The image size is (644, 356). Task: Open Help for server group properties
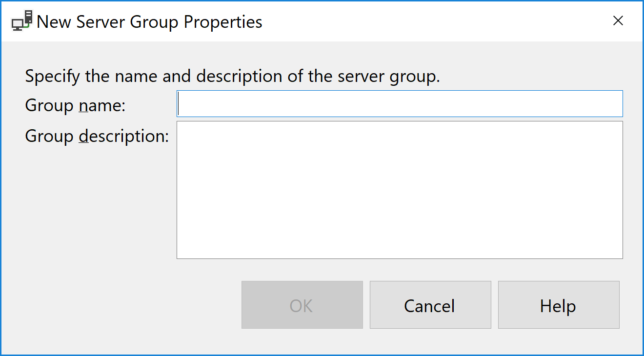[558, 305]
